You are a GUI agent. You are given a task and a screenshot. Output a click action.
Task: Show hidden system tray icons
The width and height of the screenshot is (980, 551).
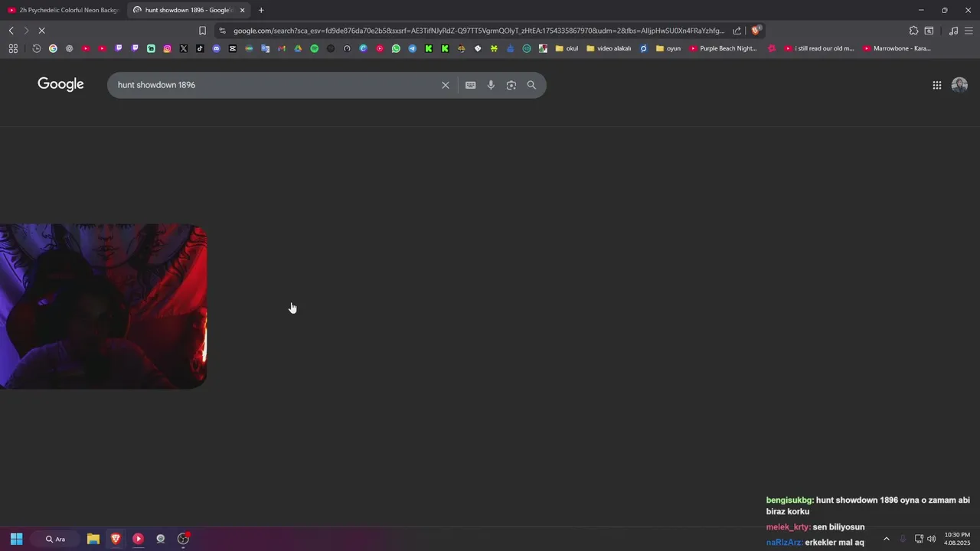pyautogui.click(x=887, y=539)
